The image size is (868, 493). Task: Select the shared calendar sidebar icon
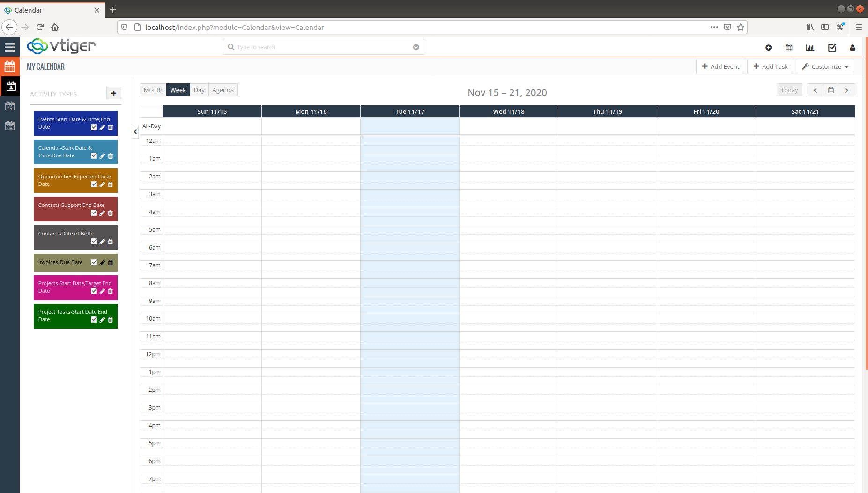(10, 106)
